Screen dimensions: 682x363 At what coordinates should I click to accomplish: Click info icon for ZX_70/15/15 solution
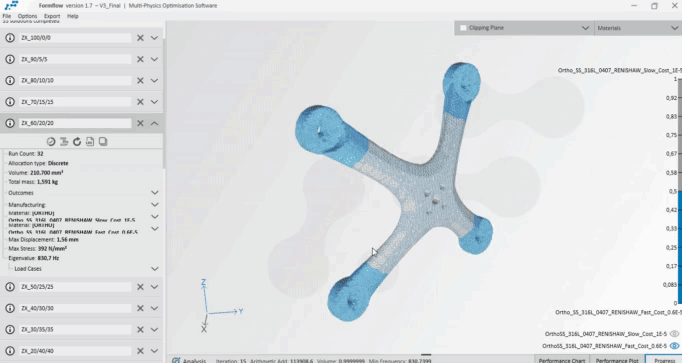pyautogui.click(x=10, y=102)
